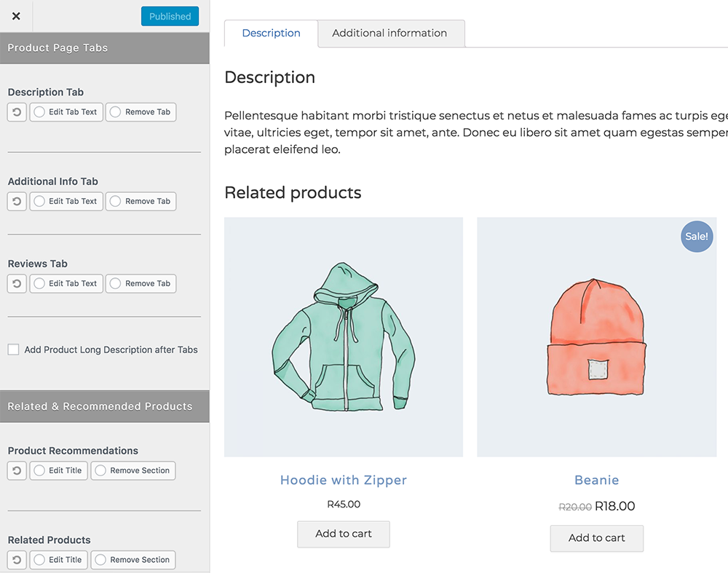The image size is (728, 573).
Task: Close the customizer with the X icon
Action: click(x=16, y=16)
